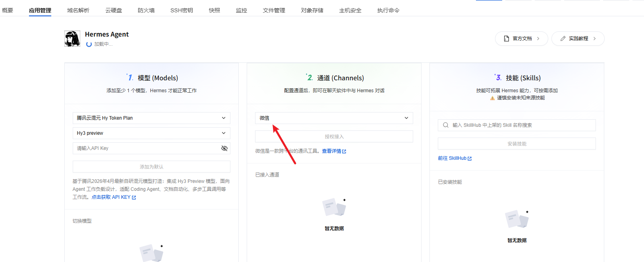644x262 pixels.
Task: Click the 已安装技能 label
Action: tap(450, 182)
